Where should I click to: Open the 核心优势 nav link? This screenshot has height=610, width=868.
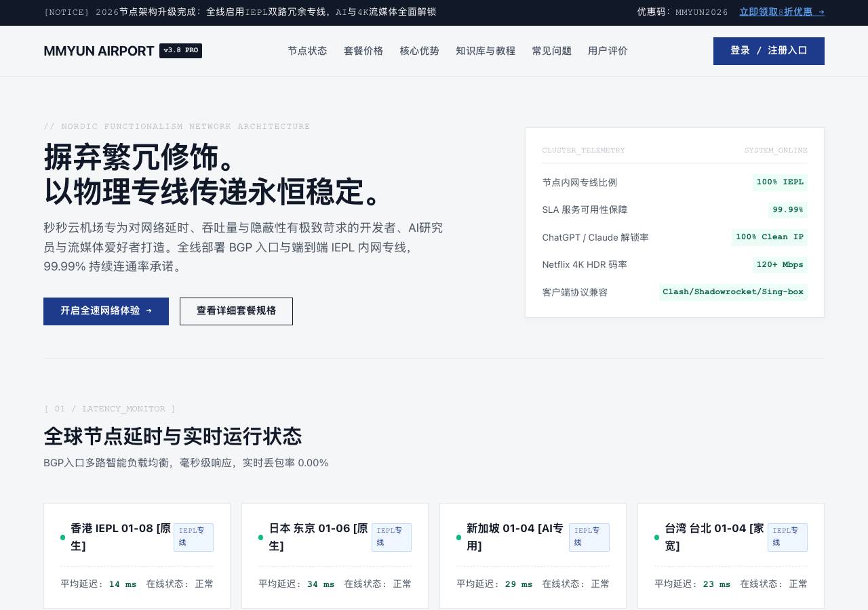tap(420, 51)
